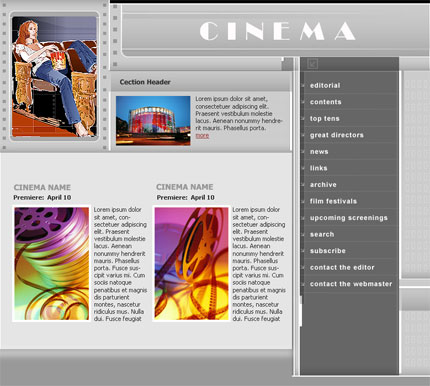Image resolution: width=430 pixels, height=386 pixels.
Task: Open the links page
Action: click(318, 168)
